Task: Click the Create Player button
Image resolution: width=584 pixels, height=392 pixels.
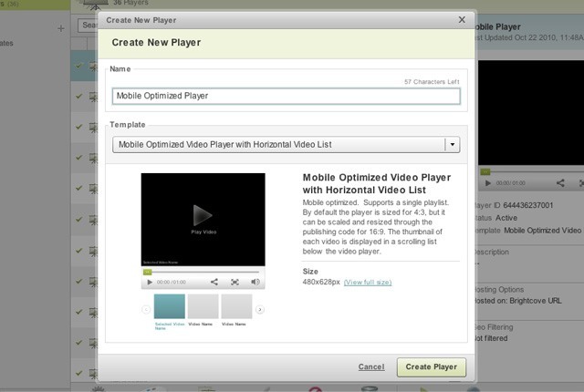Action: [432, 367]
